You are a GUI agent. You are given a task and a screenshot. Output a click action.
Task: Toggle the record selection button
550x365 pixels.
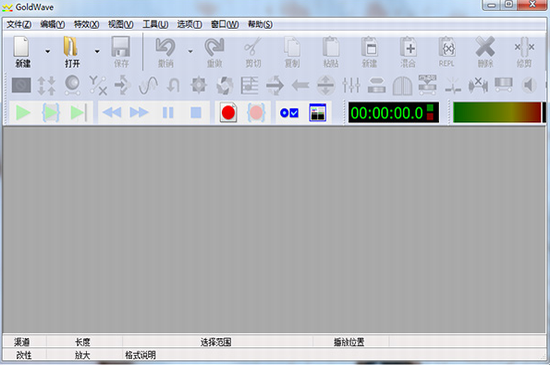tap(256, 113)
